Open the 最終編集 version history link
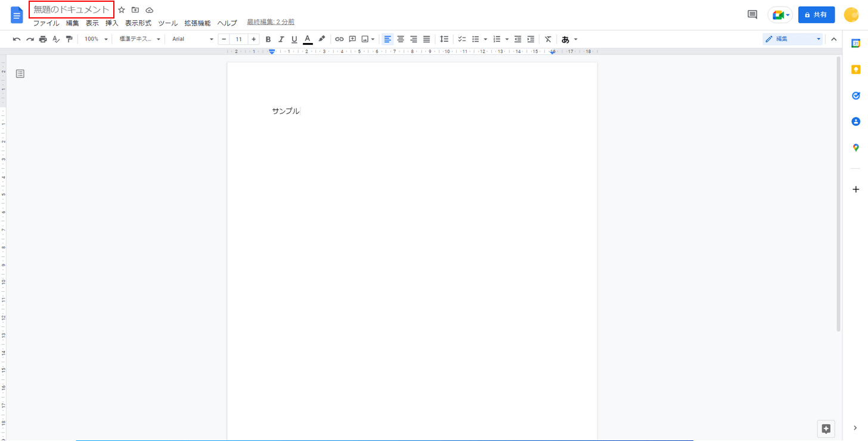 [x=271, y=22]
